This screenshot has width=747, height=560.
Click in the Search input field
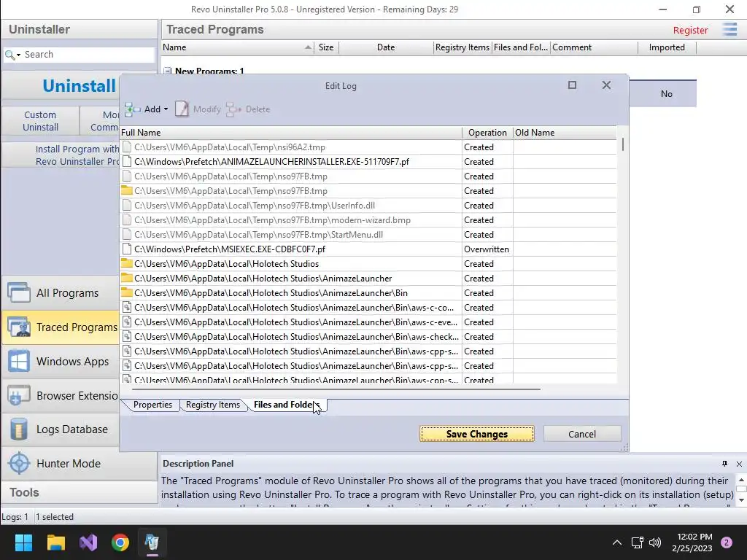tap(88, 55)
